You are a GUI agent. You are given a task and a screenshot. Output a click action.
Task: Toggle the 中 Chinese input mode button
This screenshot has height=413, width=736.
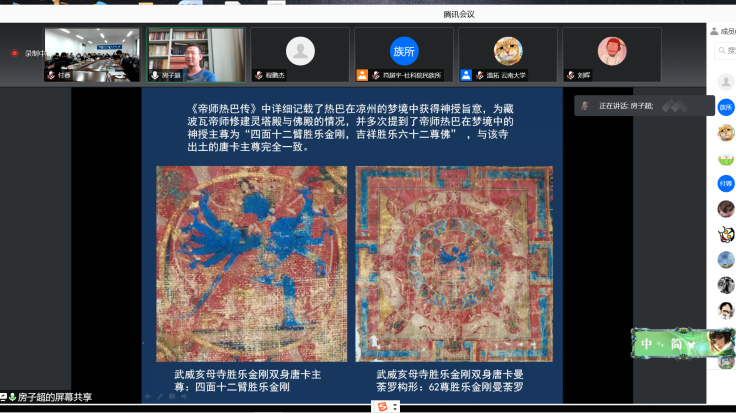click(648, 344)
